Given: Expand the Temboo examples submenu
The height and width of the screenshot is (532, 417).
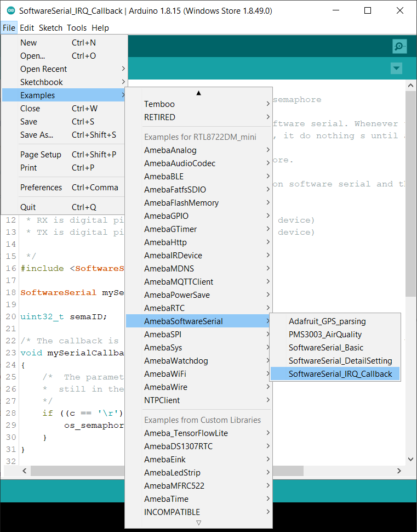Looking at the screenshot, I should point(199,104).
